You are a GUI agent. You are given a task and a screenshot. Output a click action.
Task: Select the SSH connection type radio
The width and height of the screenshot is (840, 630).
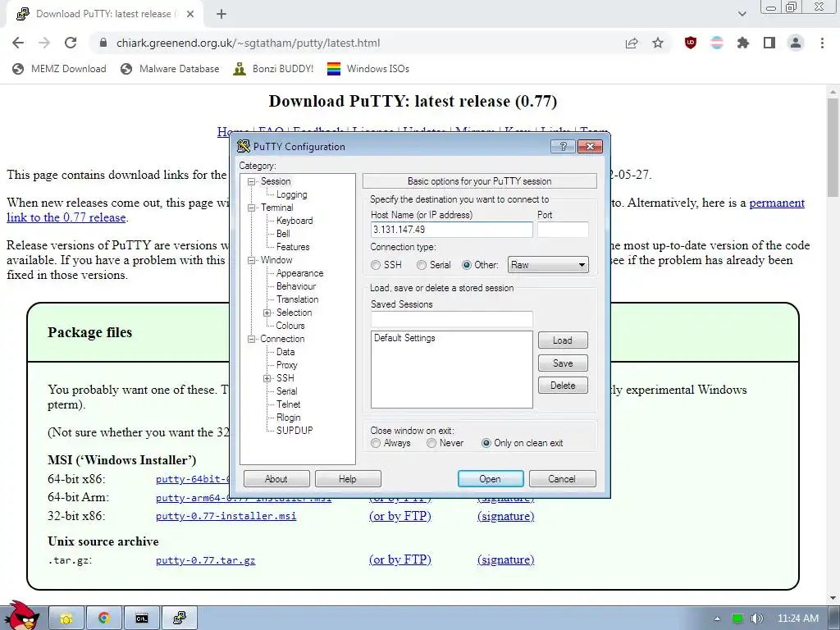376,265
